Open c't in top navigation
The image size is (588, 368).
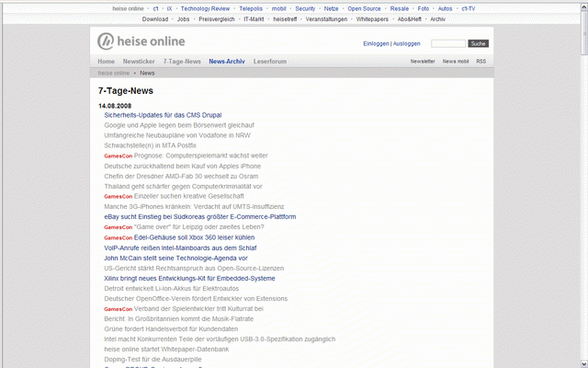(155, 8)
